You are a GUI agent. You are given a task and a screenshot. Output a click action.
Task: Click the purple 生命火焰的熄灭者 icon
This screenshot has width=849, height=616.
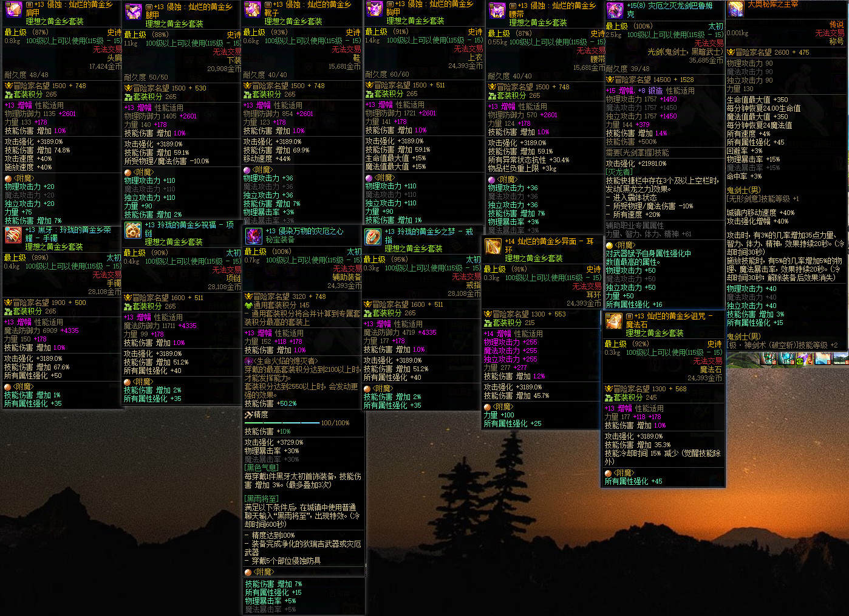248,361
